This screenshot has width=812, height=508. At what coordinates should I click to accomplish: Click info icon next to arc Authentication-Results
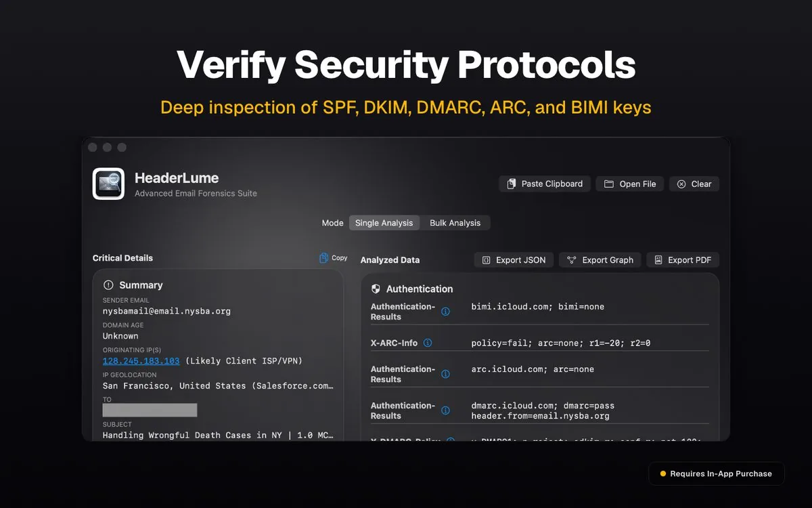(x=445, y=374)
